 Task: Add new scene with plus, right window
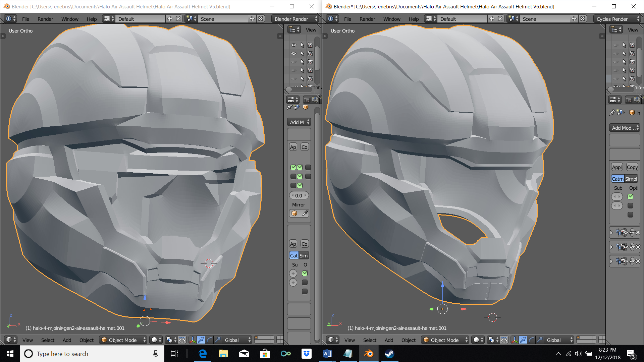574,19
